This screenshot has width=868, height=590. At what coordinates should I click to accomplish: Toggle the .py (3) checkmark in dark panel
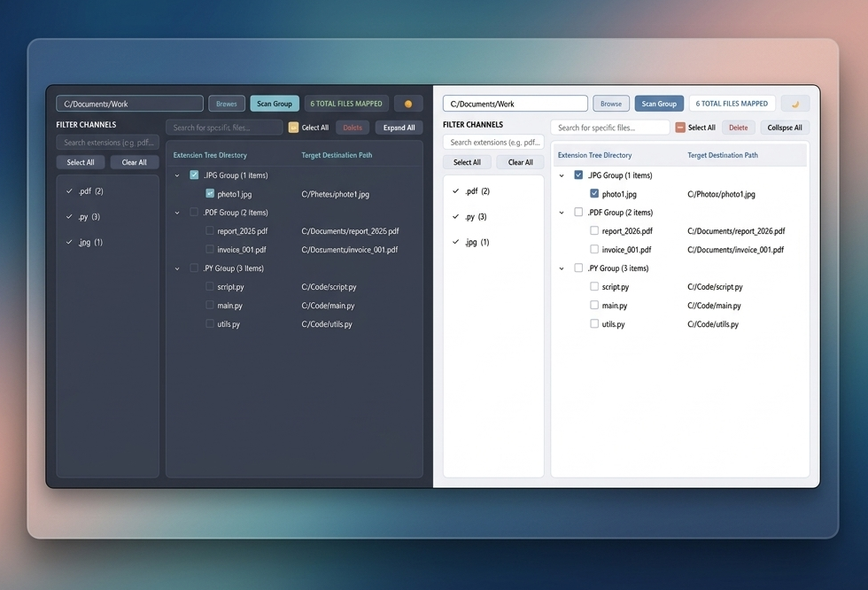pyautogui.click(x=69, y=216)
